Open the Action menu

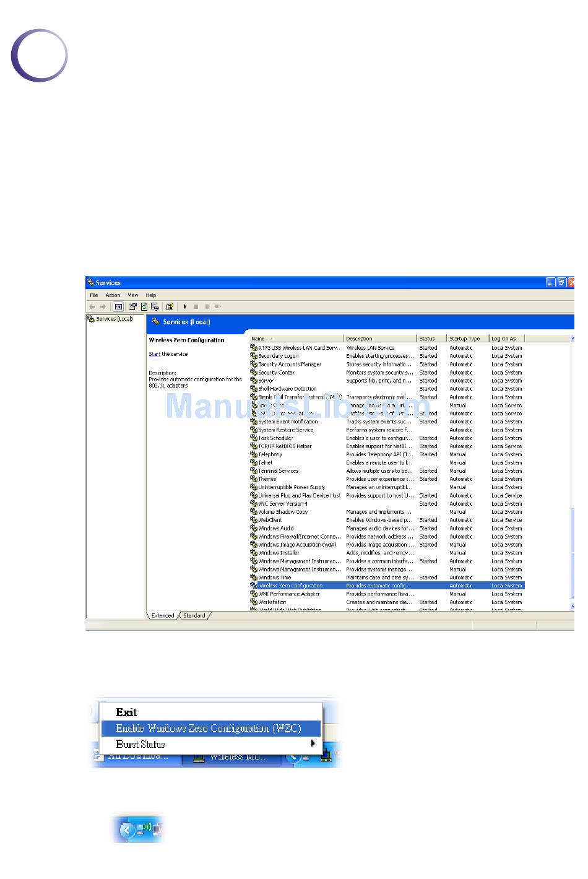click(x=113, y=295)
